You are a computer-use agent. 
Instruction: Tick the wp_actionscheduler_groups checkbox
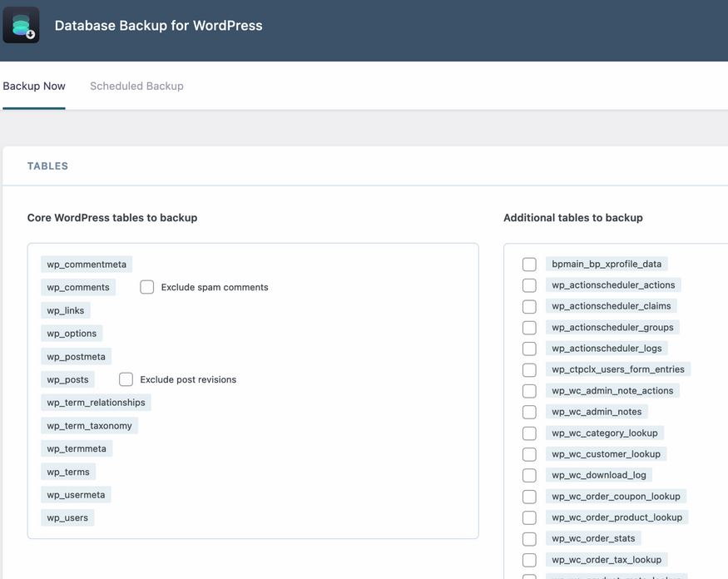[529, 327]
